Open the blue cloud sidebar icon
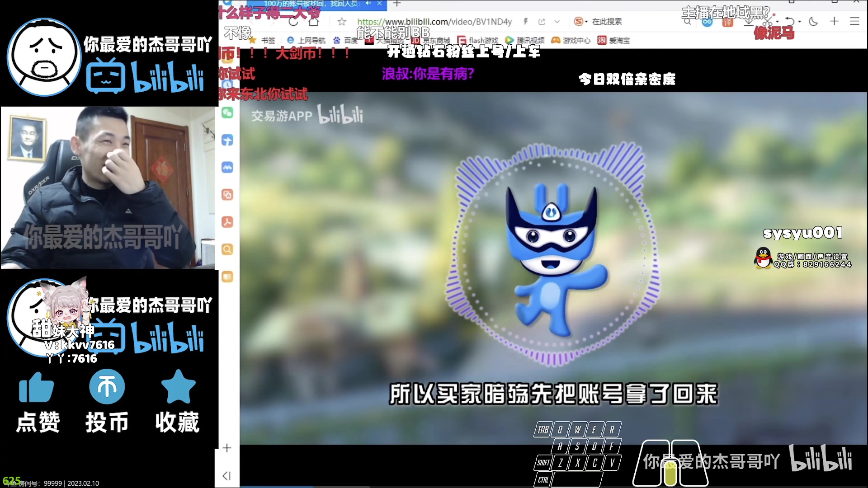Viewport: 868px width, 488px height. [x=227, y=168]
